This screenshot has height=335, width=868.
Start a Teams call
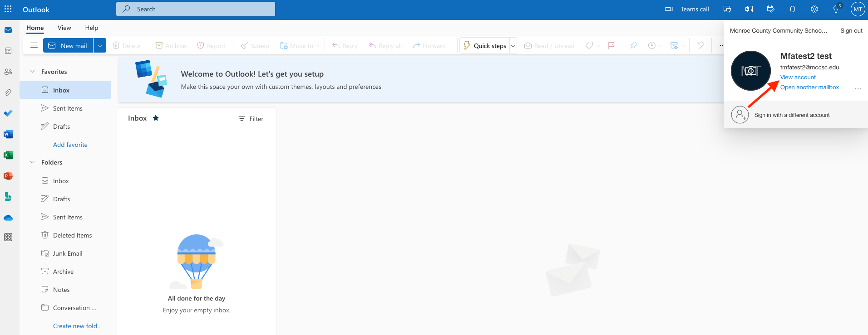tap(687, 9)
